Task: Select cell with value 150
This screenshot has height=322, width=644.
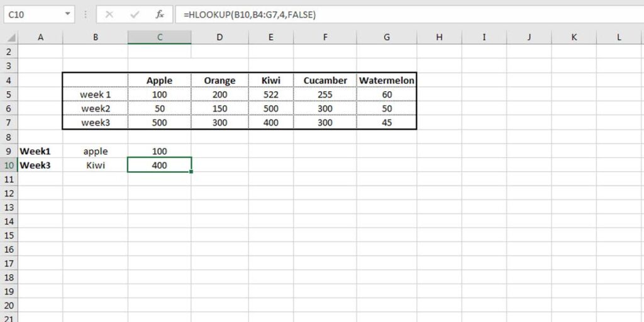Action: point(219,108)
